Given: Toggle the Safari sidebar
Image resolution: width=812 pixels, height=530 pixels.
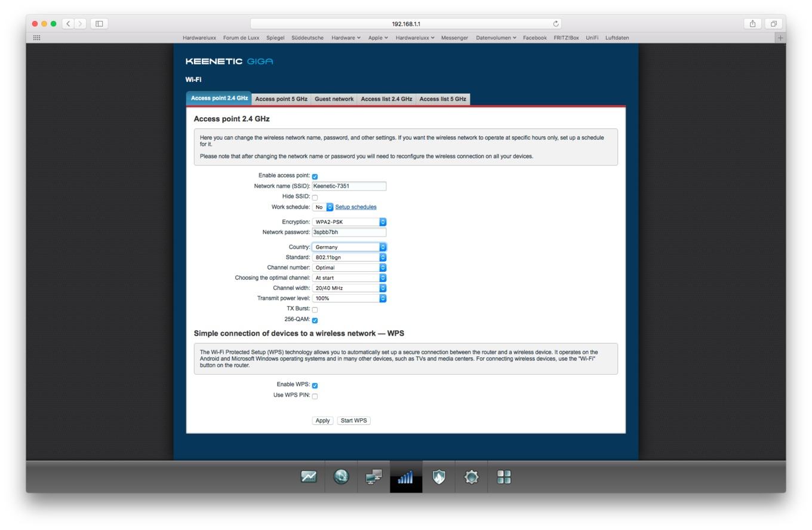Looking at the screenshot, I should (x=99, y=24).
